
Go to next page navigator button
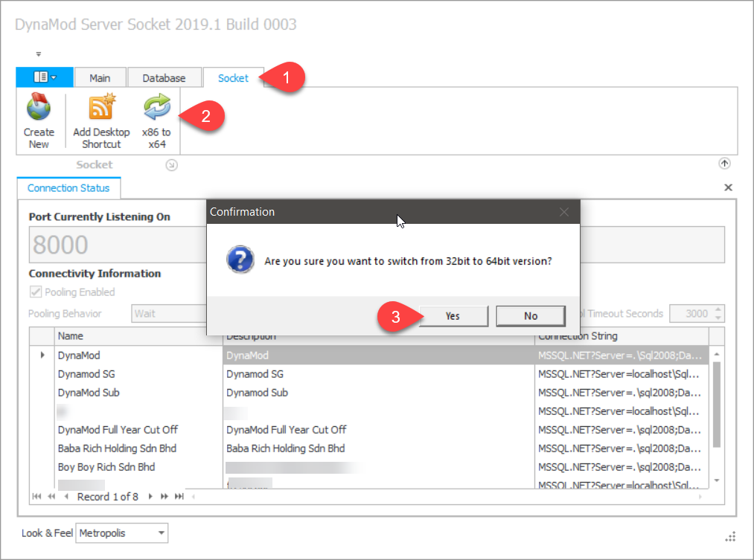click(x=164, y=497)
